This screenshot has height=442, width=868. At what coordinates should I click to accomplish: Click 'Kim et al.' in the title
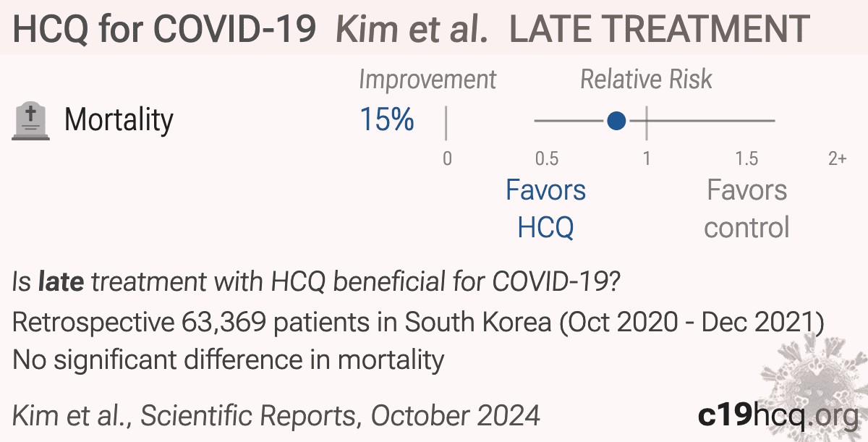pyautogui.click(x=411, y=30)
